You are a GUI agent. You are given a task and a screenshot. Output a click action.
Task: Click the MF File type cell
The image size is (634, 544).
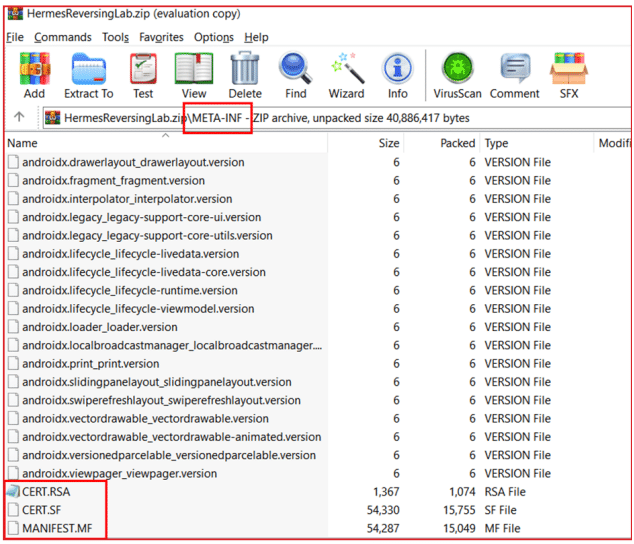click(503, 528)
